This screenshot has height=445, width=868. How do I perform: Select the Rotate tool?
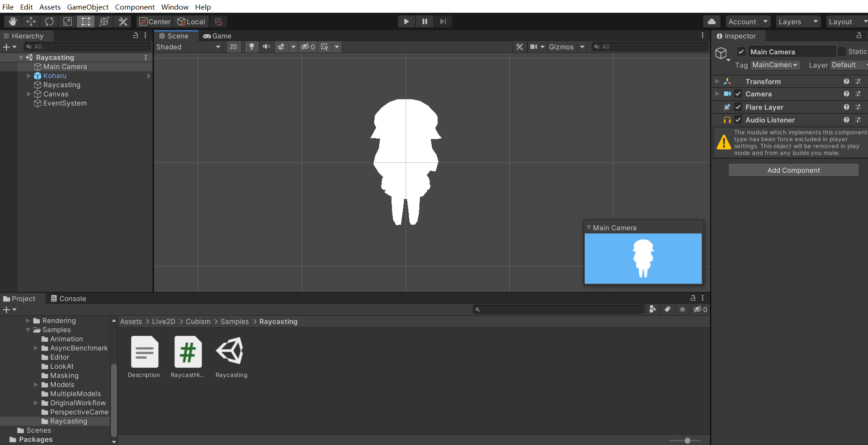49,21
